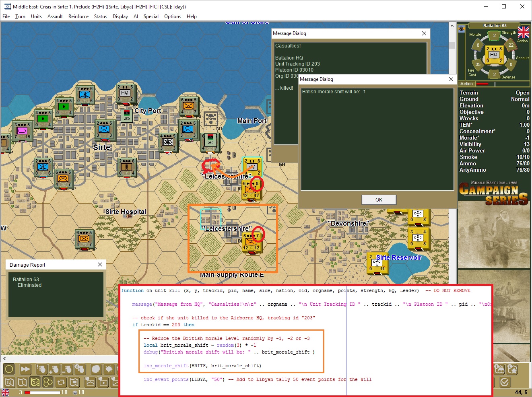
Task: Click the burst over arched box icon
Action: click(x=90, y=382)
